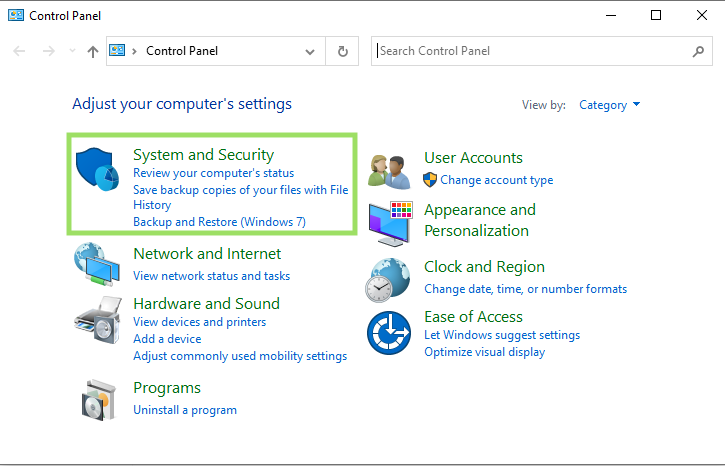Screen dimensions: 725x466
Task: Open the Ease of Access category heading
Action: (x=473, y=317)
